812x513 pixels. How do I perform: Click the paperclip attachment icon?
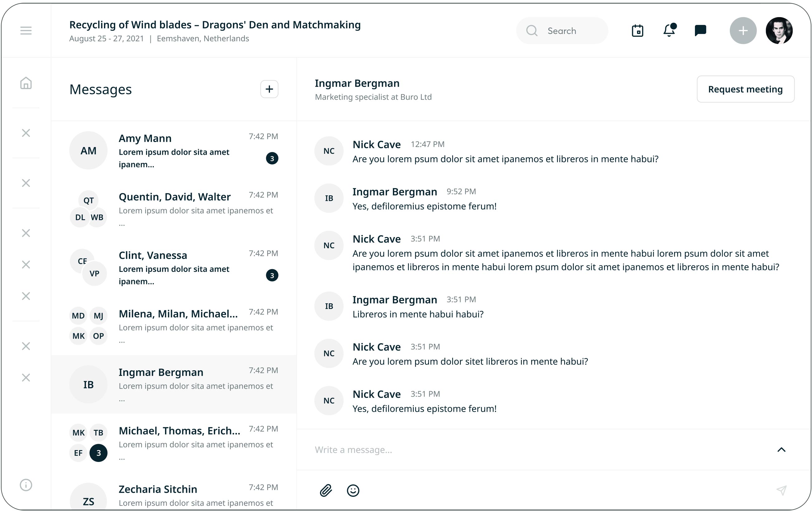coord(326,490)
